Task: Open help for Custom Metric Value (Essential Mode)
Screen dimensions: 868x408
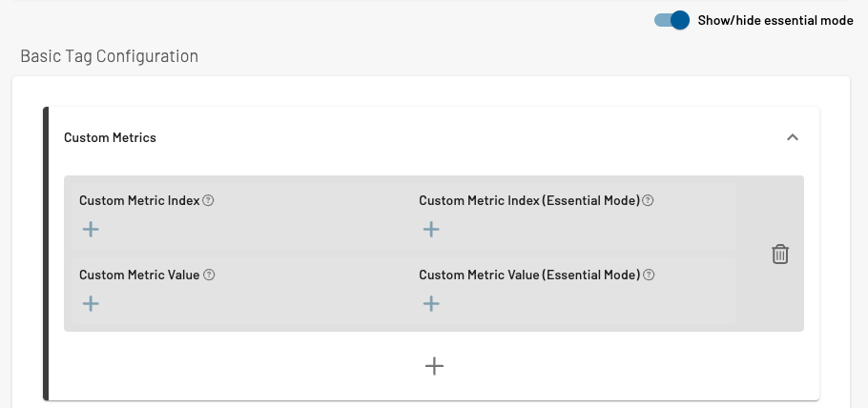Action: click(x=649, y=275)
